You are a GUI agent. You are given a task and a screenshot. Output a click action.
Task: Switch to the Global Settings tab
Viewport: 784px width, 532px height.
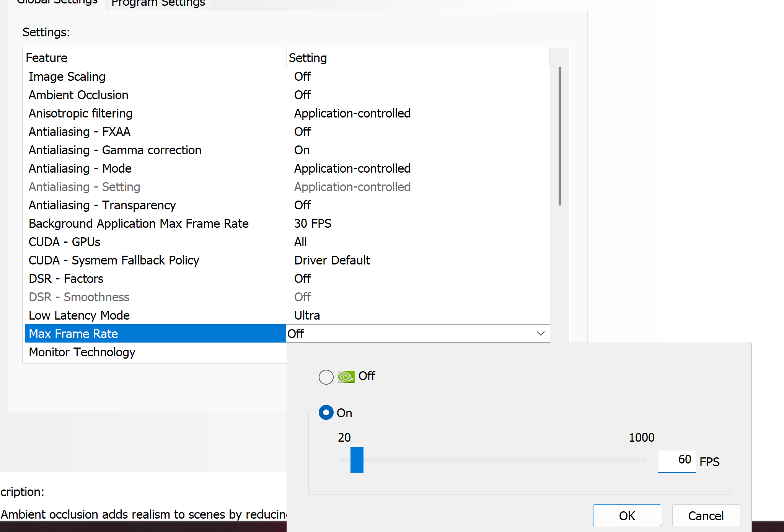click(57, 3)
